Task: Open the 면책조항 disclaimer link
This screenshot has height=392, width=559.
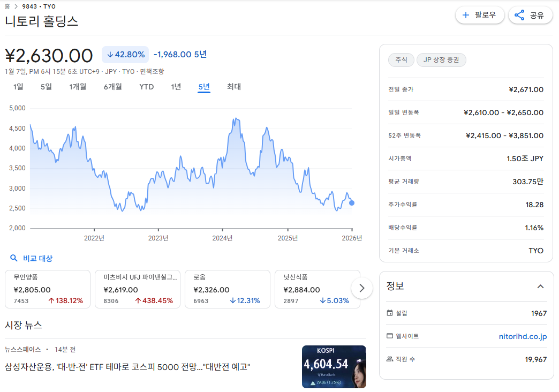Action: point(152,71)
